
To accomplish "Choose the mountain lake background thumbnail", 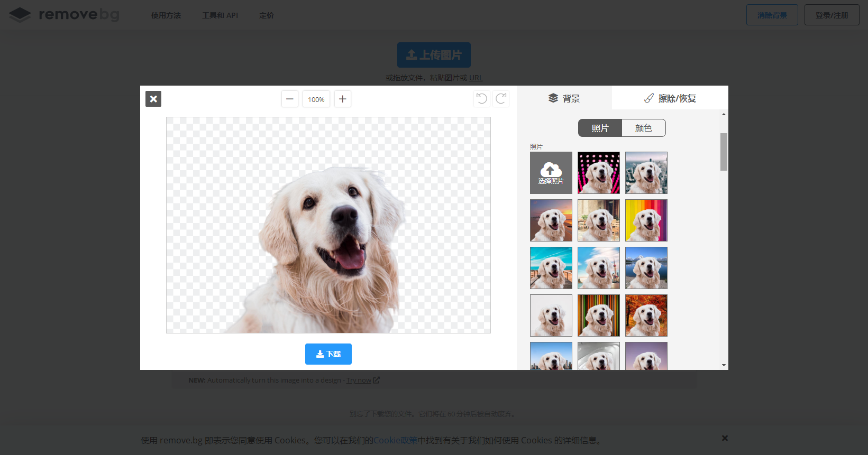I will click(x=646, y=268).
